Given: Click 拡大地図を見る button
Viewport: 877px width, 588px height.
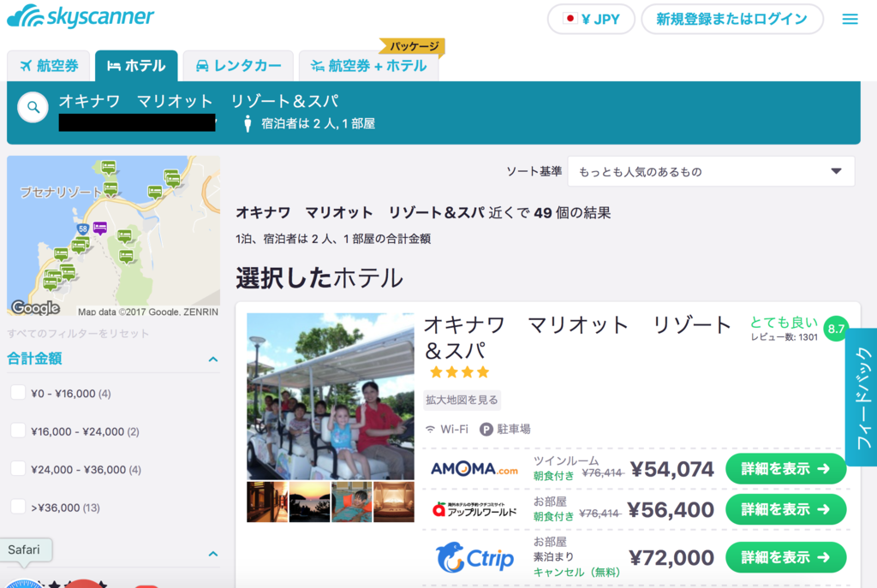Looking at the screenshot, I should tap(462, 400).
